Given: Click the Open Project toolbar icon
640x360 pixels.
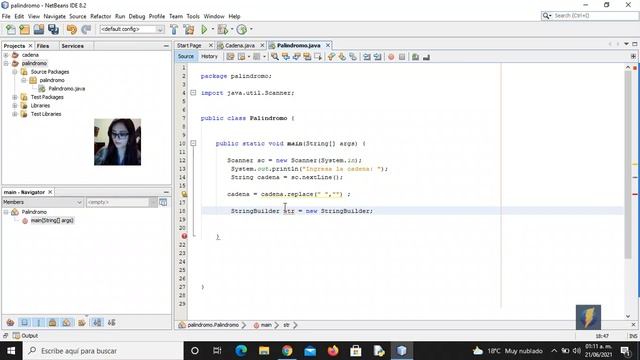Looking at the screenshot, I should click(39, 29).
